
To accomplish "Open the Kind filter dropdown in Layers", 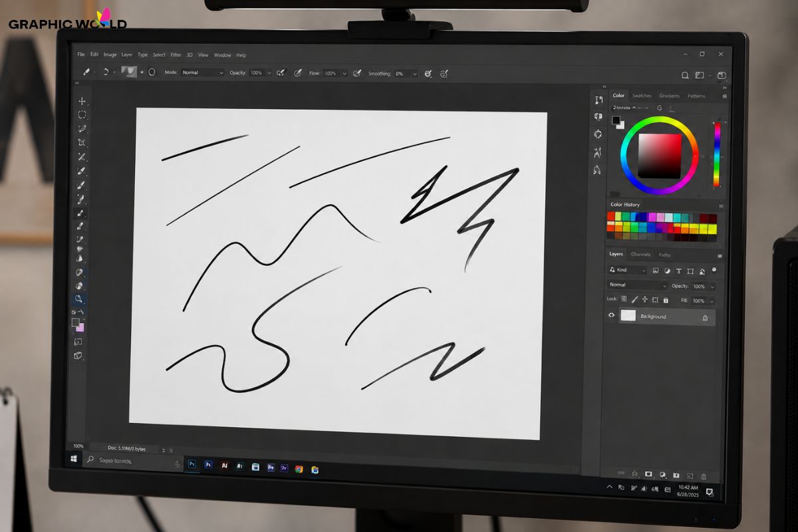I will tap(628, 270).
